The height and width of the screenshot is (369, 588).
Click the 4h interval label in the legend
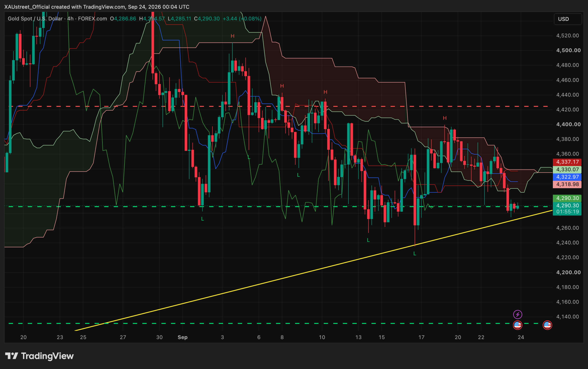pos(70,19)
